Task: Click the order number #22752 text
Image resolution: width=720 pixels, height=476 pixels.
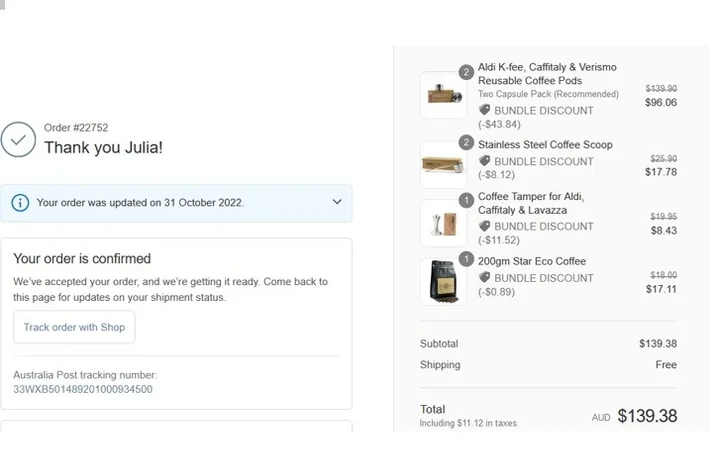Action: tap(76, 128)
